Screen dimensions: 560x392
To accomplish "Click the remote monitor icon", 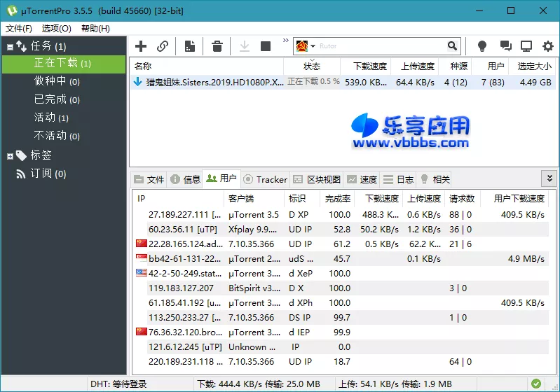I will [x=526, y=46].
